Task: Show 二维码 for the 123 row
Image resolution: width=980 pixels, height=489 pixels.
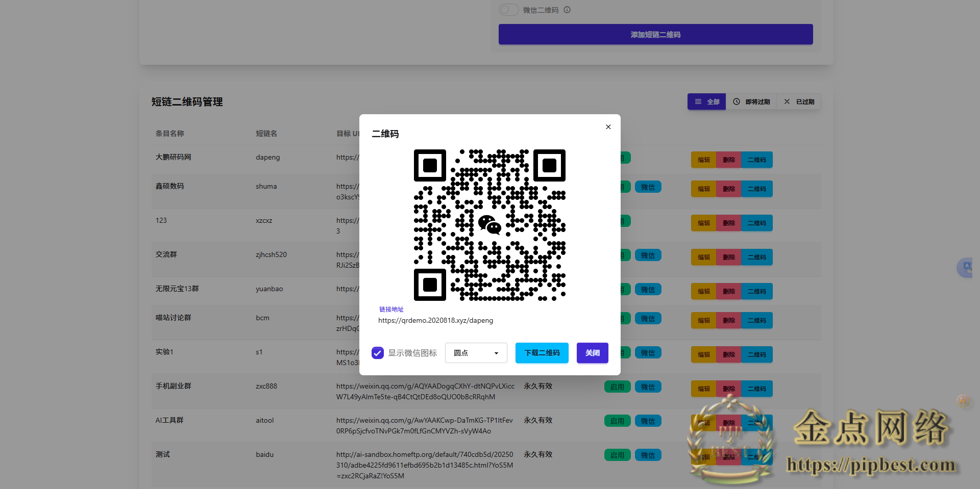Action: pyautogui.click(x=757, y=223)
